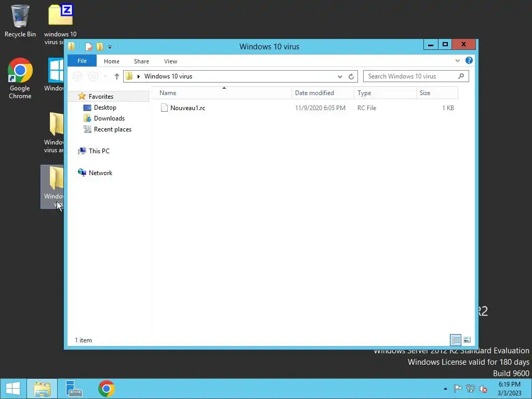Open address bar previous locations dropdown
The image size is (532, 399).
340,77
